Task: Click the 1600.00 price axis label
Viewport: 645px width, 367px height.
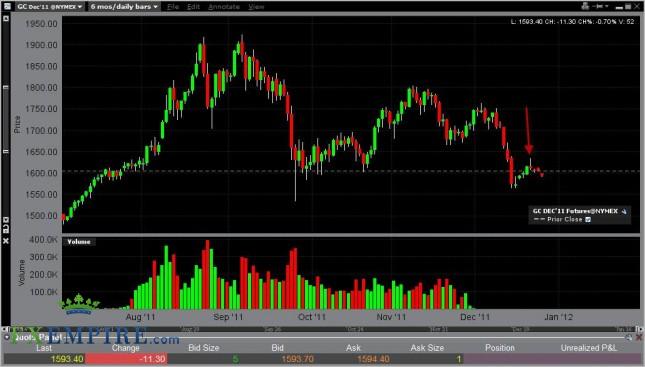Action: 41,173
